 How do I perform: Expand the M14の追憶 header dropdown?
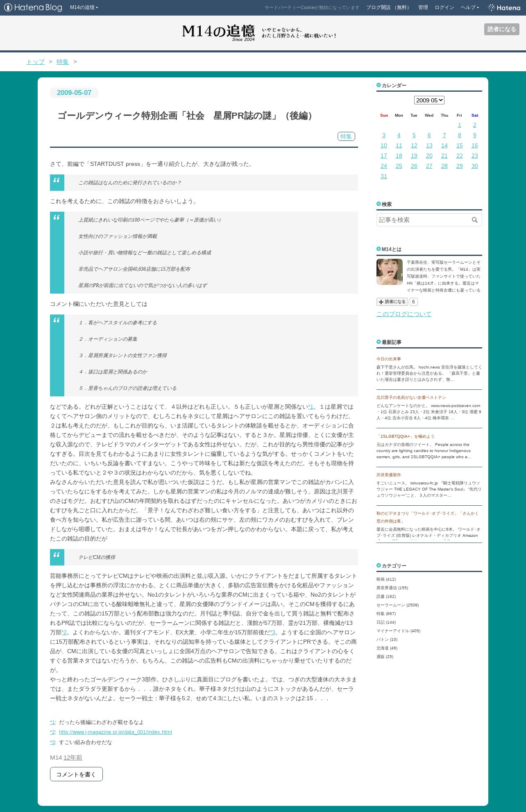pyautogui.click(x=84, y=7)
